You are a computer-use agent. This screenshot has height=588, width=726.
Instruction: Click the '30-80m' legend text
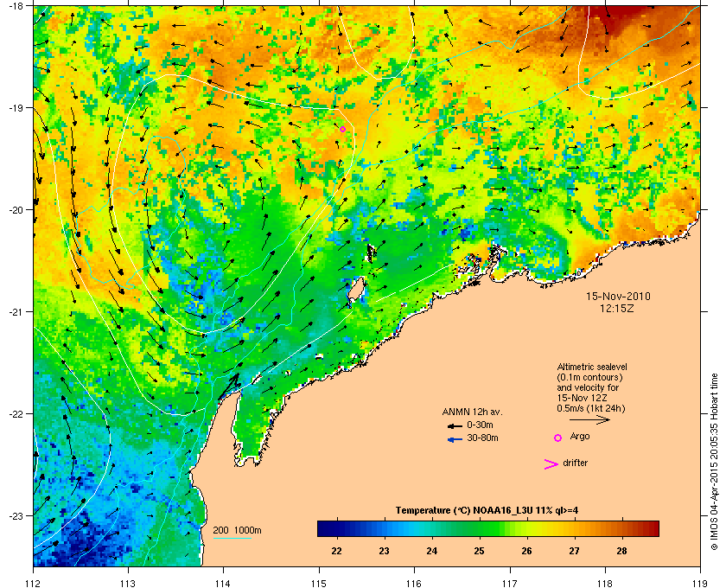pos(482,438)
